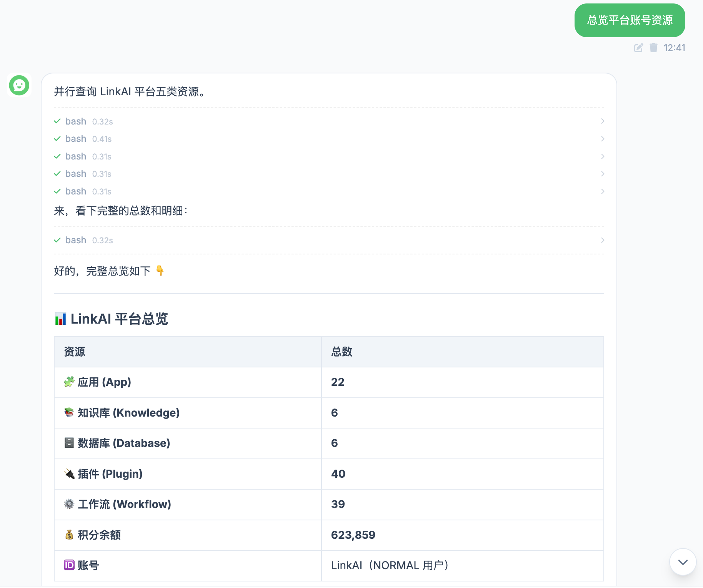Click the 总览平台账号资源 message bubble
Screen dimensions: 703x588
pos(630,20)
